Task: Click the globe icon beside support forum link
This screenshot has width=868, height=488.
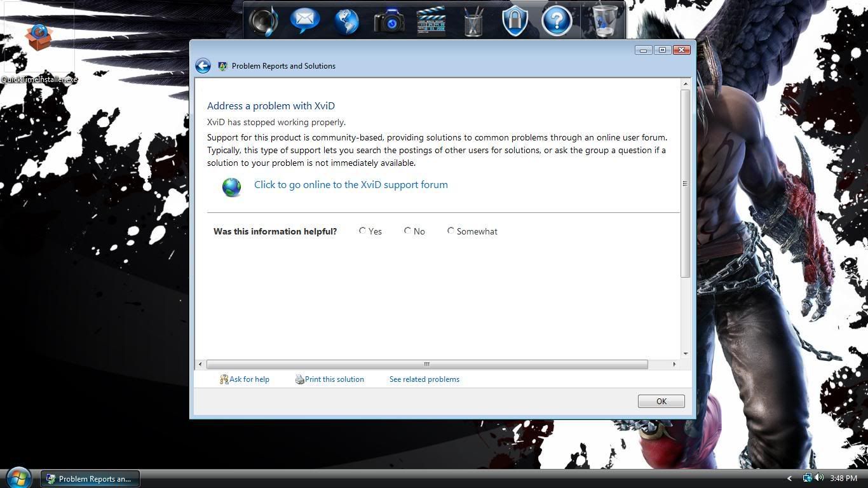Action: coord(231,187)
